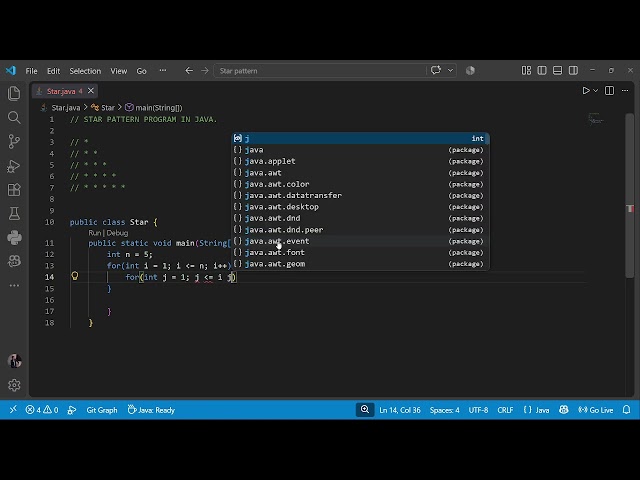Click the minimap code preview
Viewport: 640px width, 480px height.
pos(596,120)
